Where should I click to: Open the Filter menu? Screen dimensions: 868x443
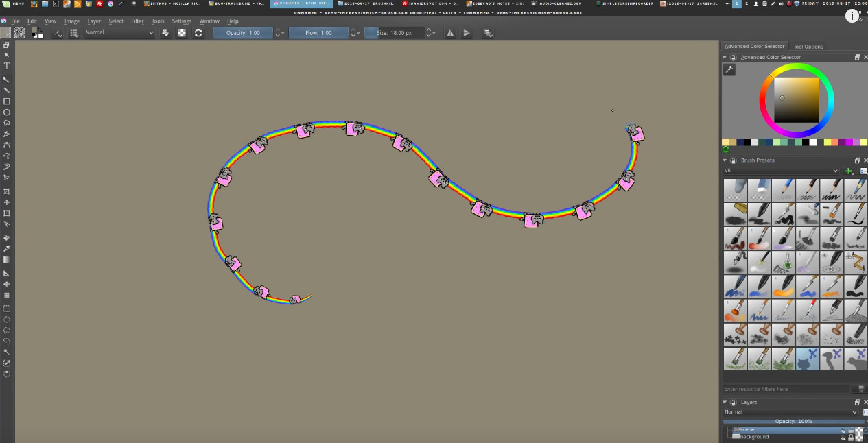click(x=137, y=21)
